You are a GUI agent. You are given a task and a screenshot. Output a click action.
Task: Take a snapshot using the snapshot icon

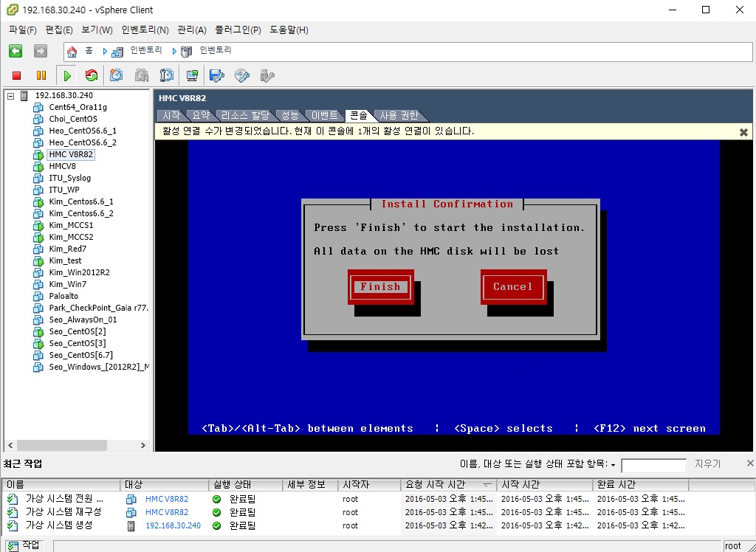117,75
